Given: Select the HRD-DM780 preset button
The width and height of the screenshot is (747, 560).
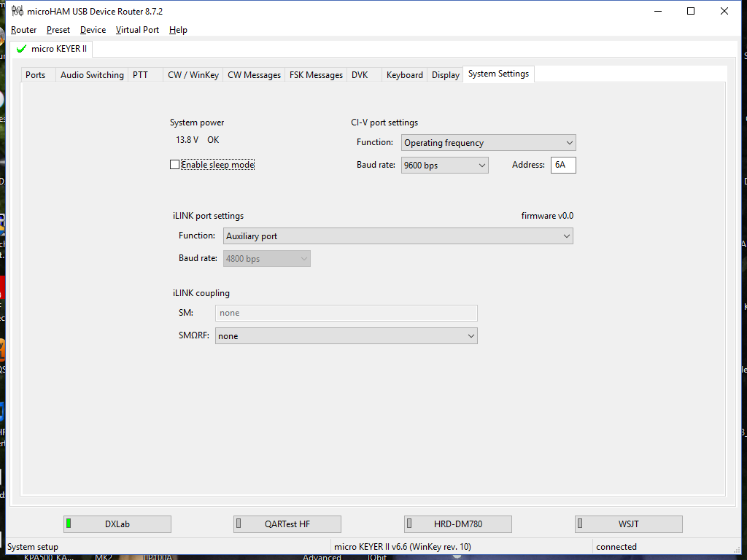Looking at the screenshot, I should coord(457,524).
